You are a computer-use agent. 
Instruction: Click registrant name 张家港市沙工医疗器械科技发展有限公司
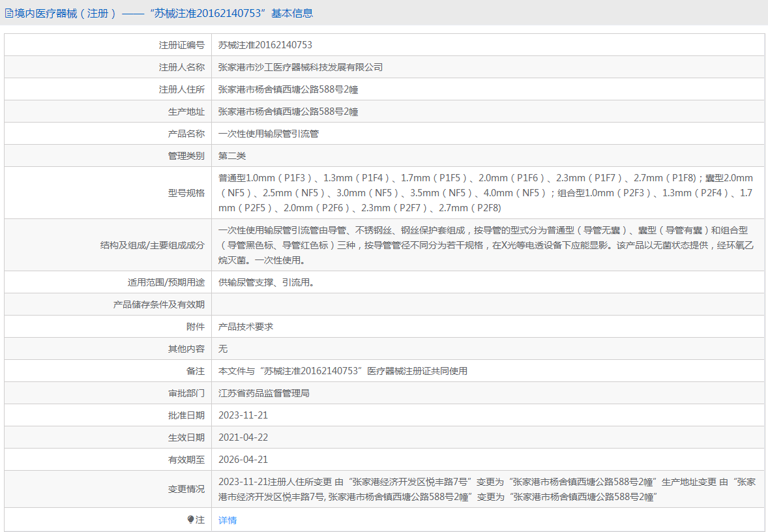tap(301, 67)
